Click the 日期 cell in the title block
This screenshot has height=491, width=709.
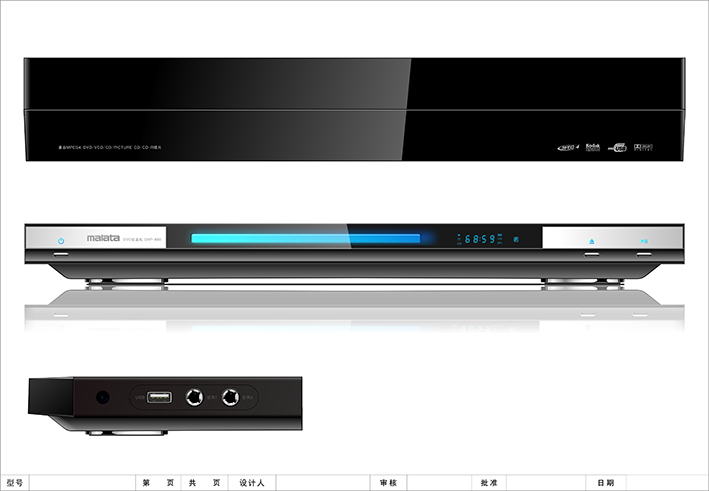point(606,483)
